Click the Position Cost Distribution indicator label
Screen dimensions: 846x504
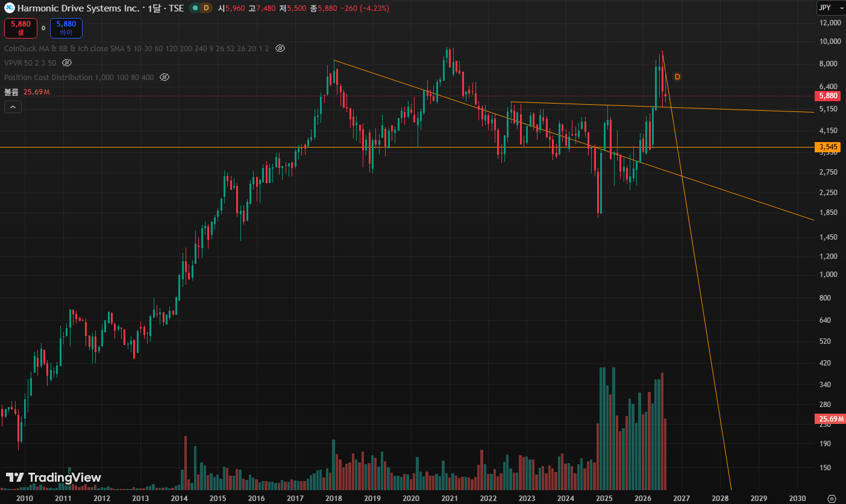[x=79, y=77]
